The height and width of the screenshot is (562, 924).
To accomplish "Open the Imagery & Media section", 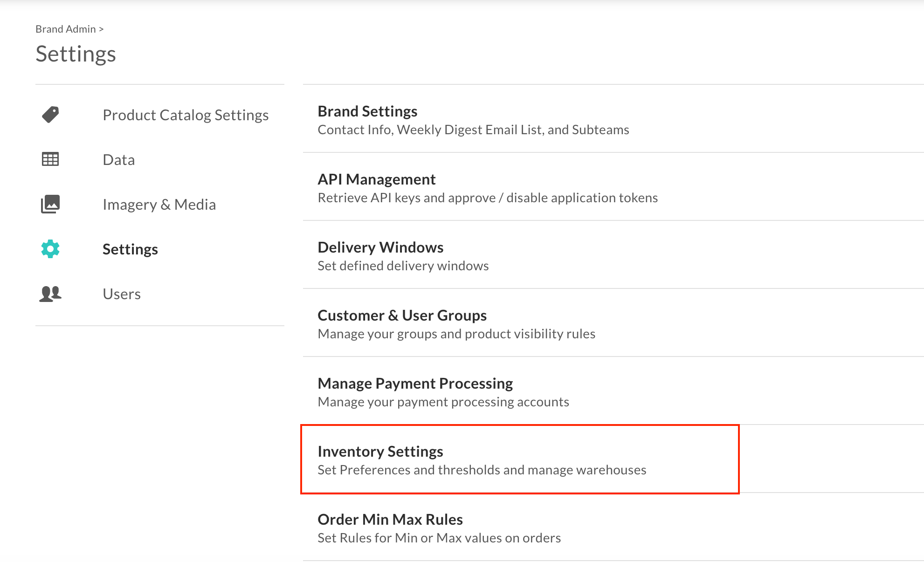I will tap(159, 204).
